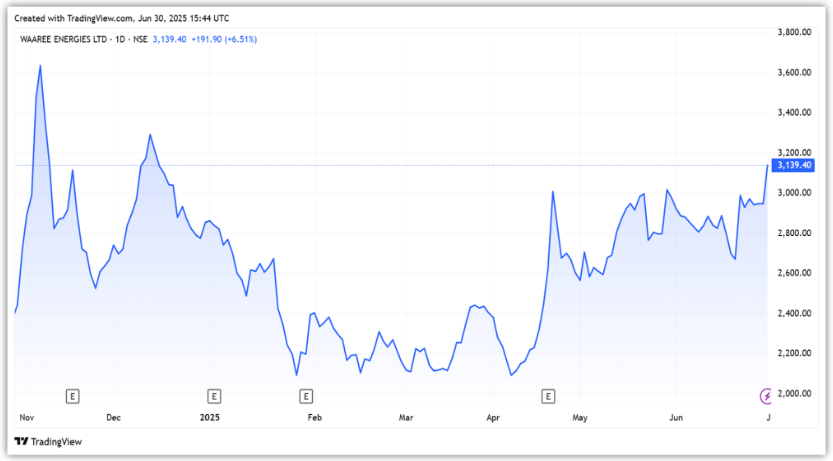
Task: Select the Jun label on time axis
Action: coord(677,416)
